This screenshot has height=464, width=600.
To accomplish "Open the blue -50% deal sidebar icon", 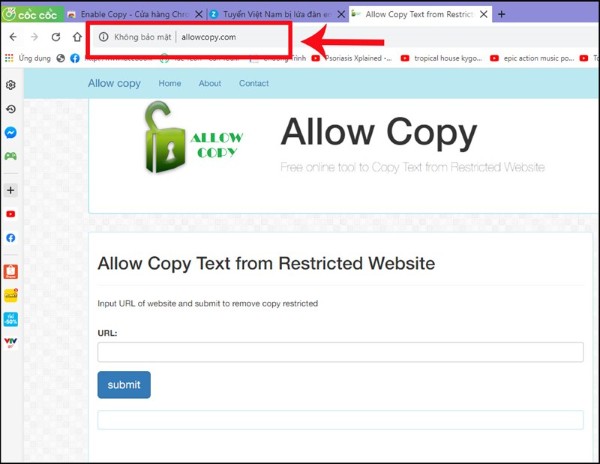I will coord(11,319).
